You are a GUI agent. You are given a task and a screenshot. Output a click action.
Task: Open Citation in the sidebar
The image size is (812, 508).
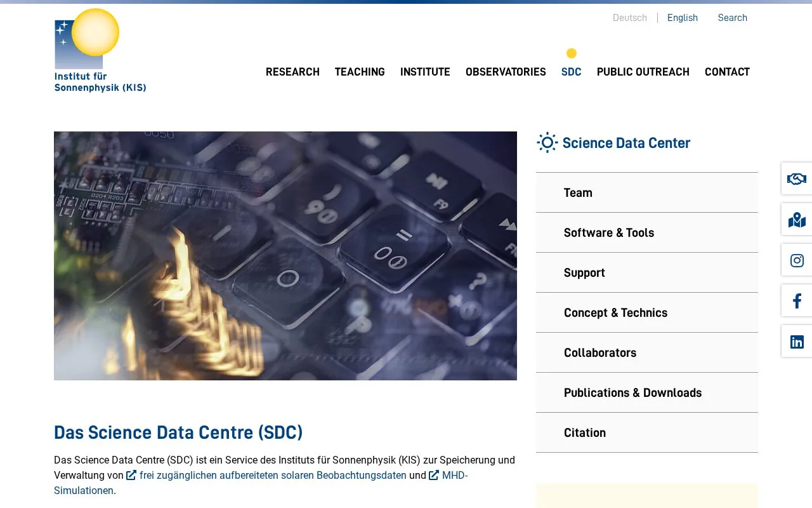tap(647, 432)
